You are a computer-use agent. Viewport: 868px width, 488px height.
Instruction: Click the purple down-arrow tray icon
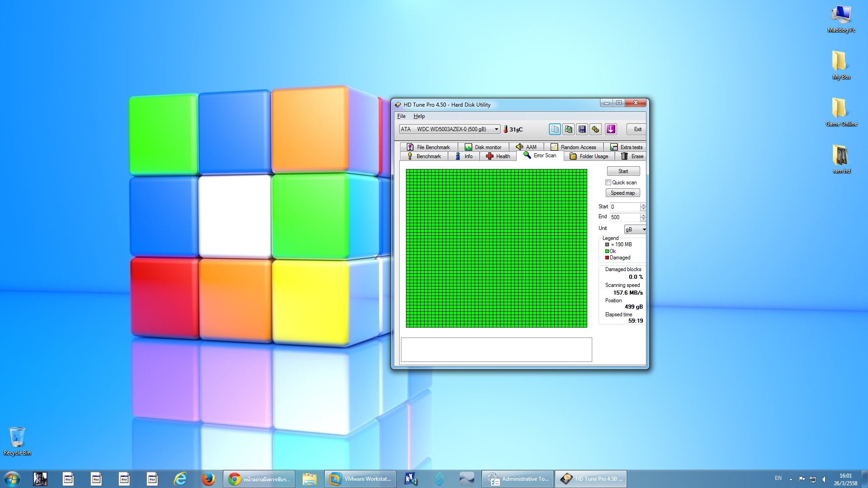[611, 129]
